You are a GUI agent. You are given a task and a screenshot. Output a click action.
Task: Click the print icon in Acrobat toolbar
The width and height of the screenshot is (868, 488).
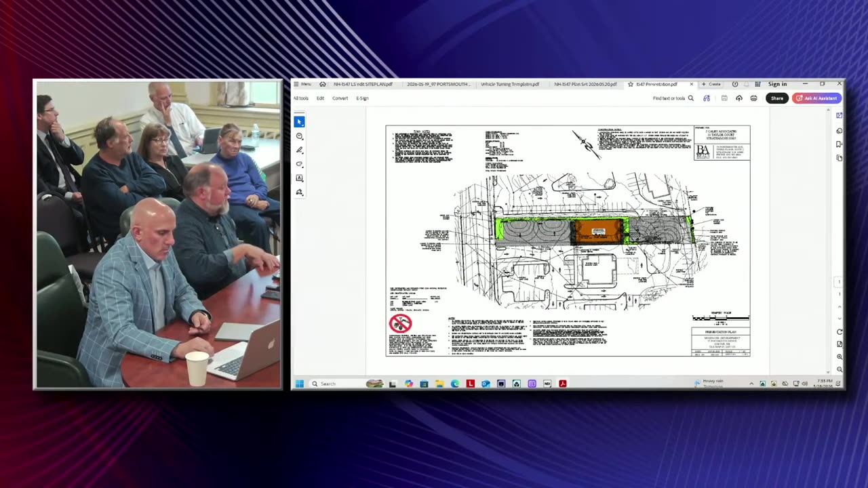click(x=753, y=98)
